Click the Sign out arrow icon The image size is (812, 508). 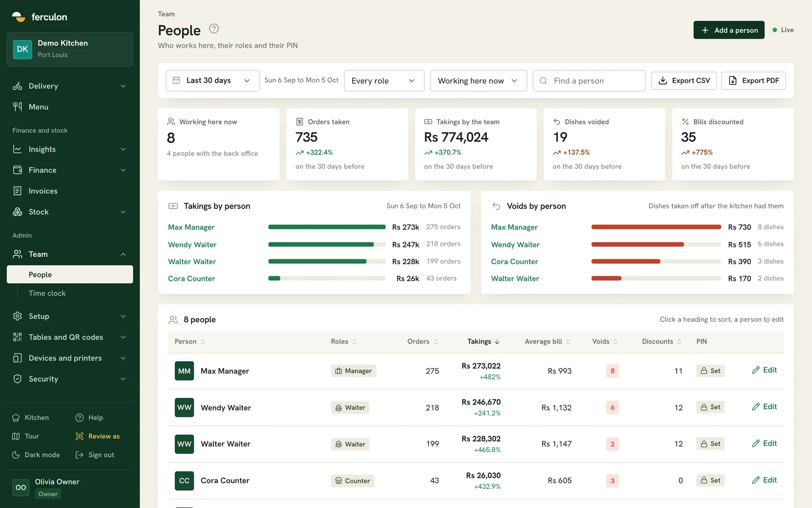coord(80,455)
